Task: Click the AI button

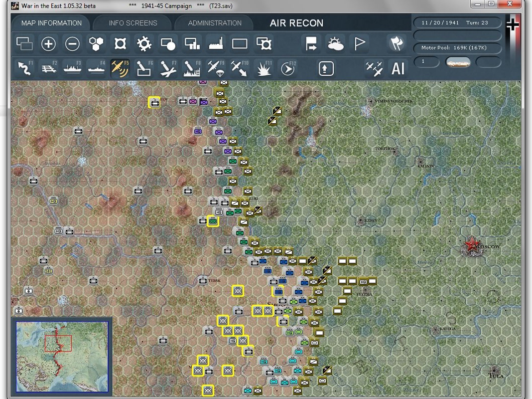Action: coord(398,69)
